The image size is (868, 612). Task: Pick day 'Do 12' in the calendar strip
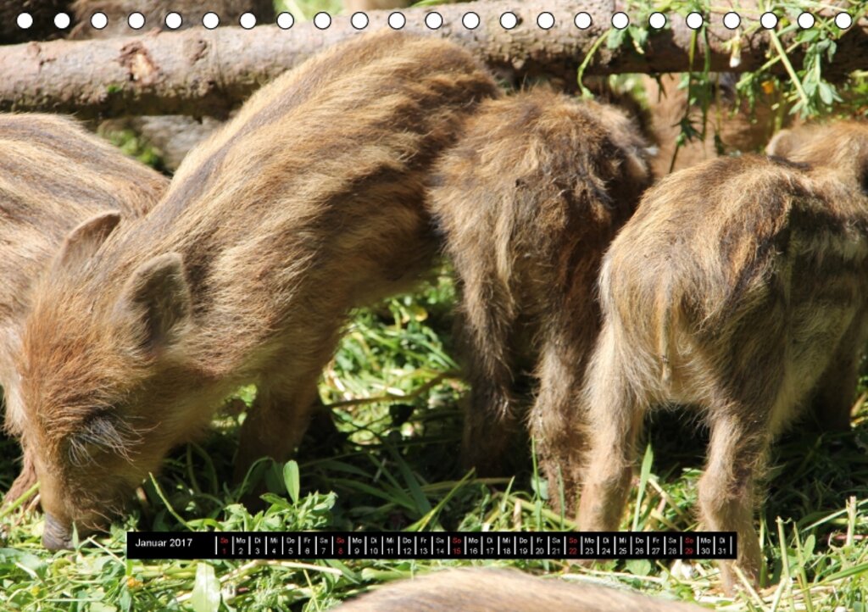[407, 546]
